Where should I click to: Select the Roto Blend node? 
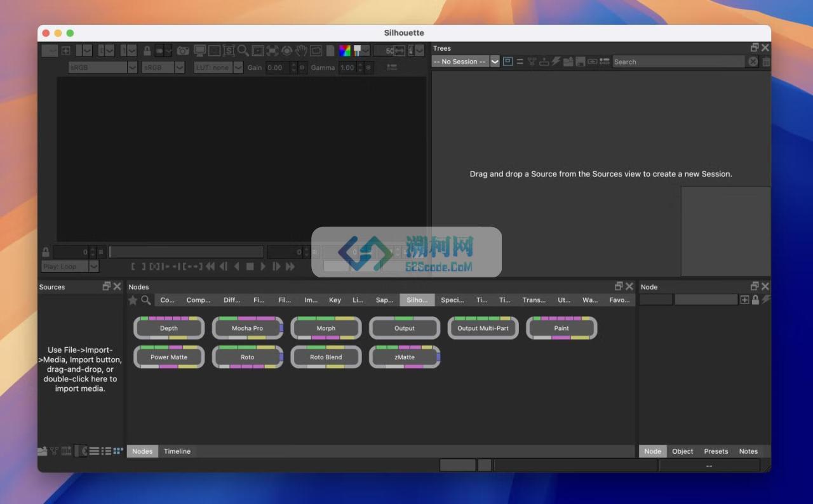pos(326,357)
